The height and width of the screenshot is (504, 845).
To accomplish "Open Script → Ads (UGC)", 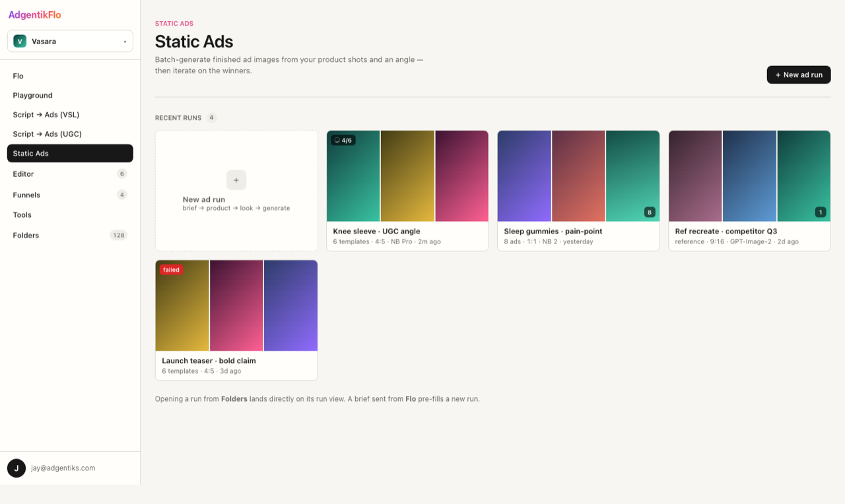I will point(70,134).
